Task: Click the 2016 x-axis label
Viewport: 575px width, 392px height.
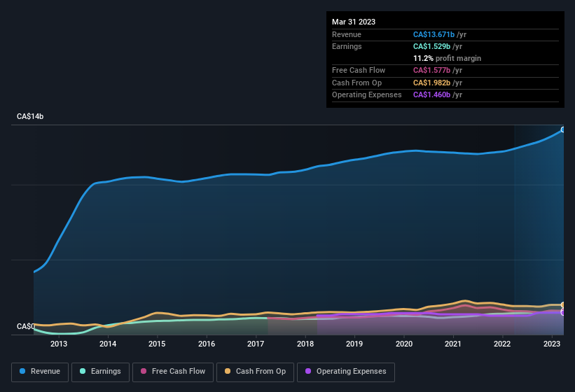Action: click(207, 344)
